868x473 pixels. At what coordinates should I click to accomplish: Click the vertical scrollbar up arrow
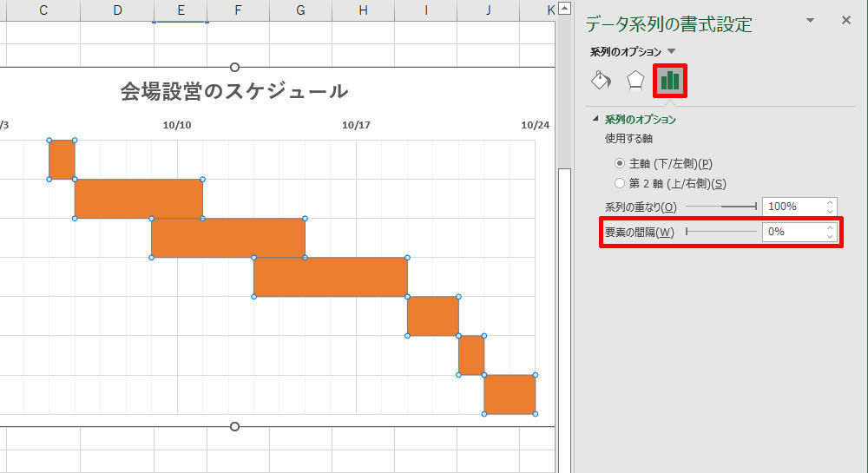point(564,9)
